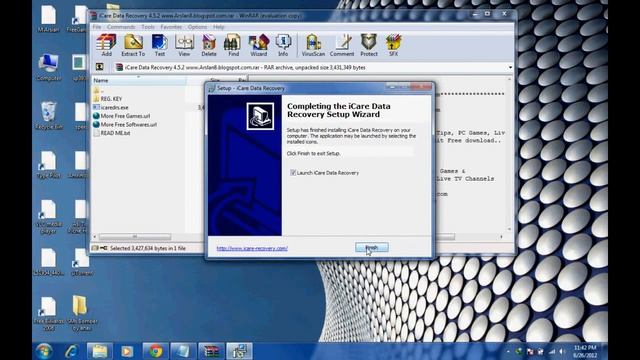Image resolution: width=640 pixels, height=360 pixels.
Task: Sort by the Name column header
Action: 139,80
